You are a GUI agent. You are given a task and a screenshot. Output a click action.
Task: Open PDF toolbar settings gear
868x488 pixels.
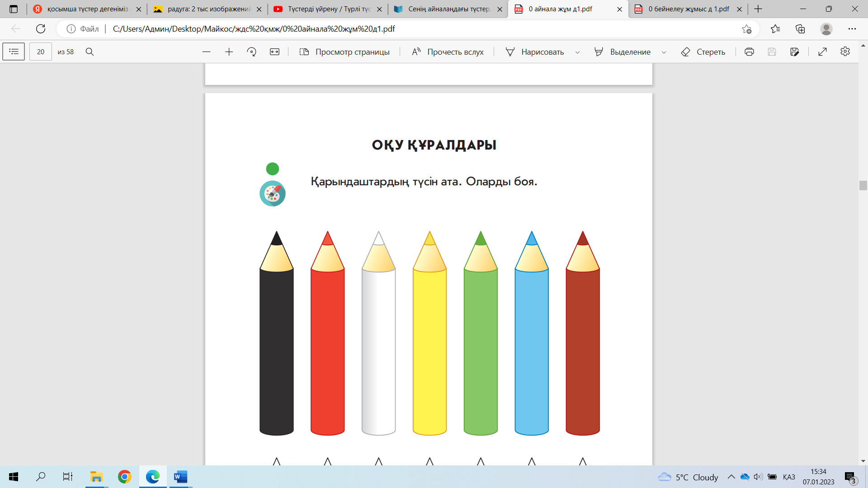pos(845,52)
